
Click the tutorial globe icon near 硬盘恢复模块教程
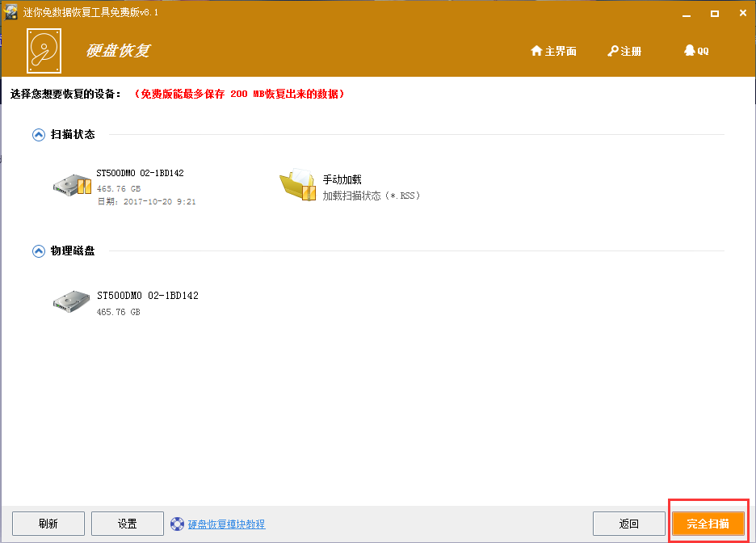tap(177, 524)
